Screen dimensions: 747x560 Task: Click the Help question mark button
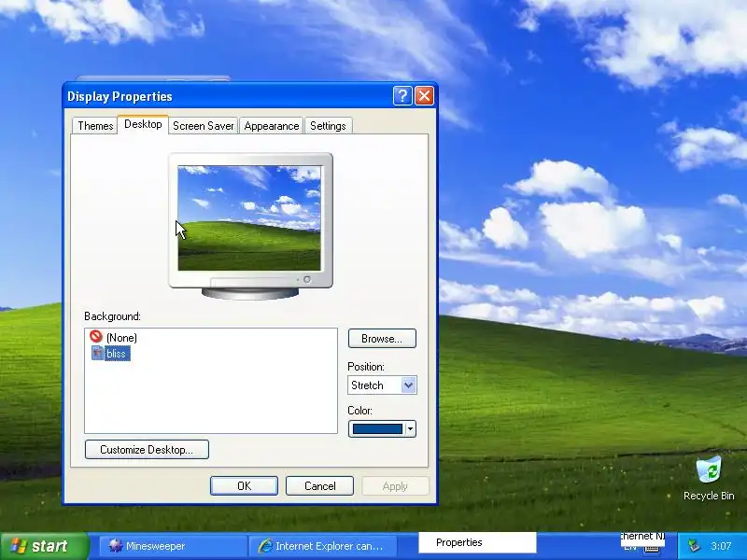402,96
